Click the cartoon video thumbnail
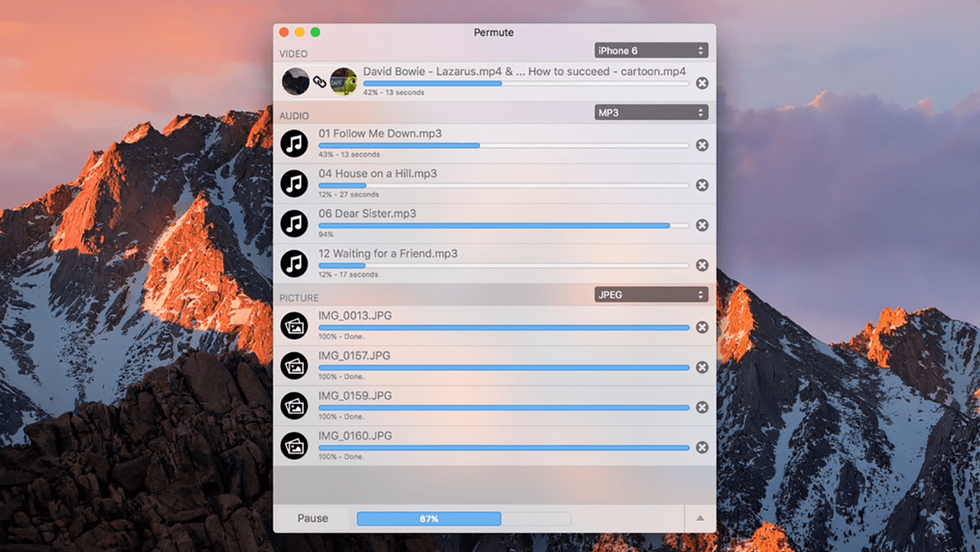Viewport: 980px width, 552px height. (x=344, y=81)
